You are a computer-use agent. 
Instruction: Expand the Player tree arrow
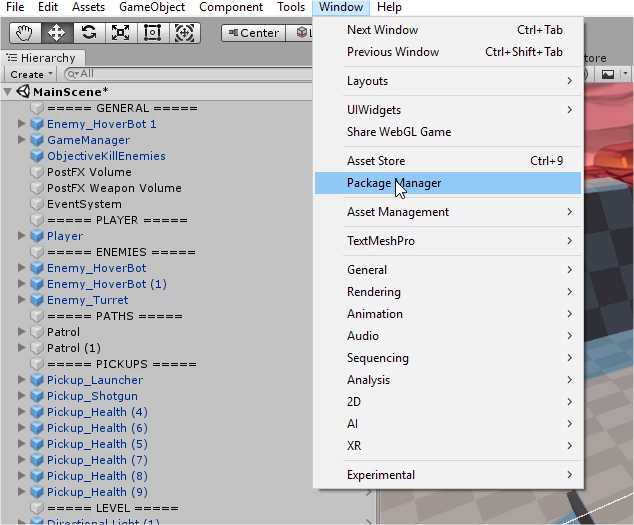22,236
